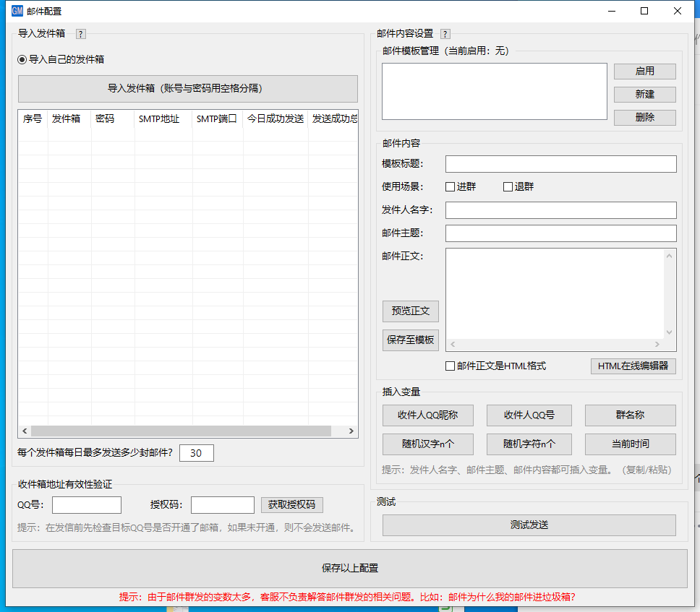
Task: Insert 随机汉字n个 variable
Action: pyautogui.click(x=427, y=444)
